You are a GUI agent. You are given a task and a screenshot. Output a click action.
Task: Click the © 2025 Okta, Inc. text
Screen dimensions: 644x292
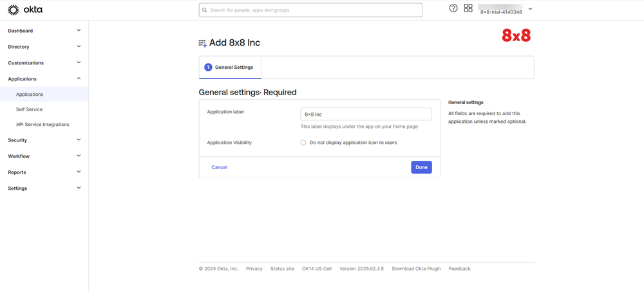pyautogui.click(x=218, y=269)
